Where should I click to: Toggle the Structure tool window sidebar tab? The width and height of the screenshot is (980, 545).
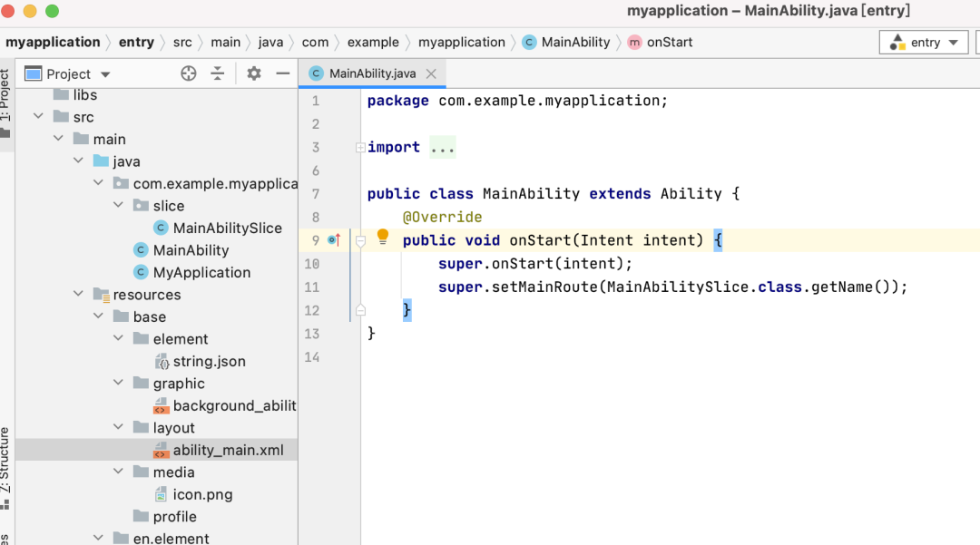(5, 462)
